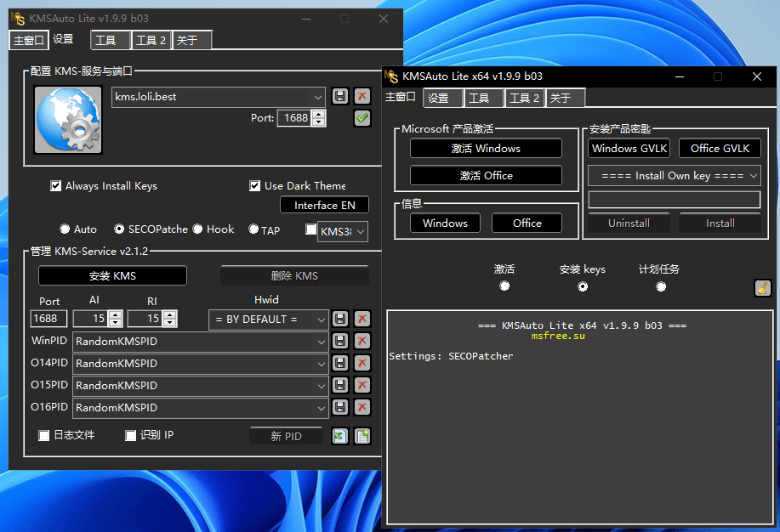Save the WinPID value
Viewport: 780px width, 532px height.
tap(340, 341)
